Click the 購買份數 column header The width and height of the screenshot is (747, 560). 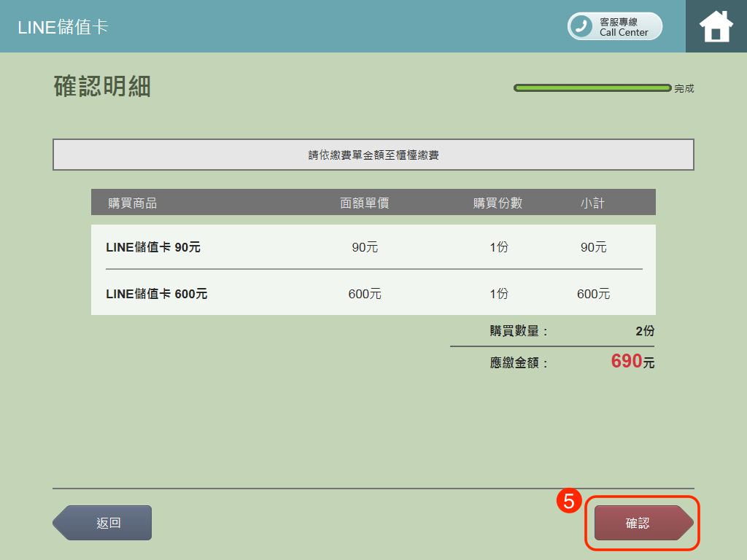coord(498,203)
